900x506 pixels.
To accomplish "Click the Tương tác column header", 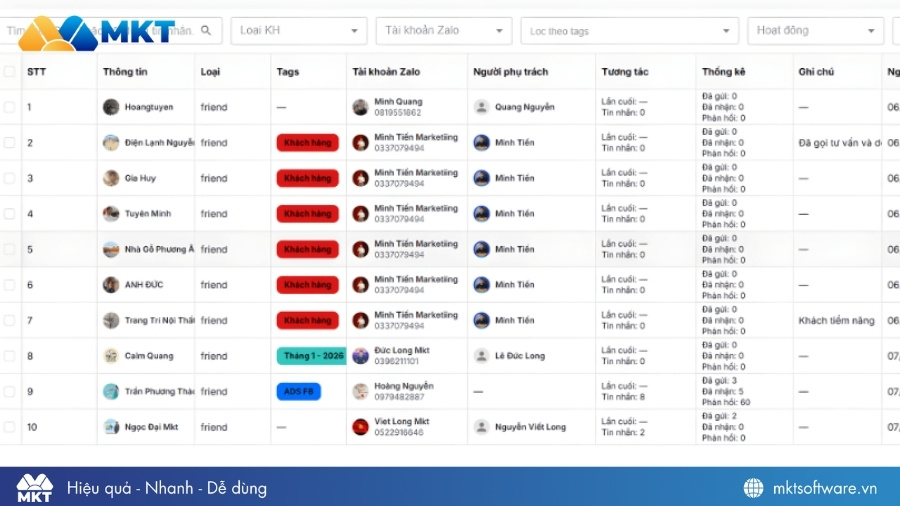I will tap(624, 72).
